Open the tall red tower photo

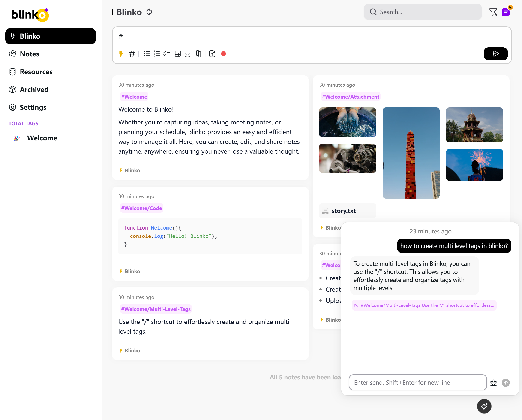[411, 153]
